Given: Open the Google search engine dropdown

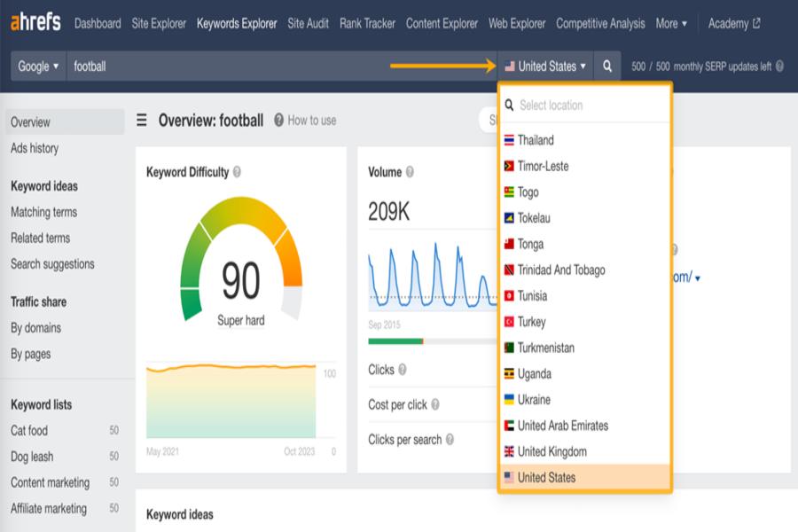Looking at the screenshot, I should pos(38,66).
